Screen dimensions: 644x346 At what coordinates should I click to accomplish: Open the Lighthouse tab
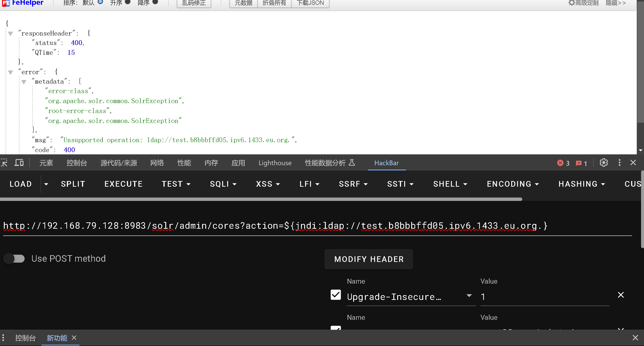coord(275,163)
